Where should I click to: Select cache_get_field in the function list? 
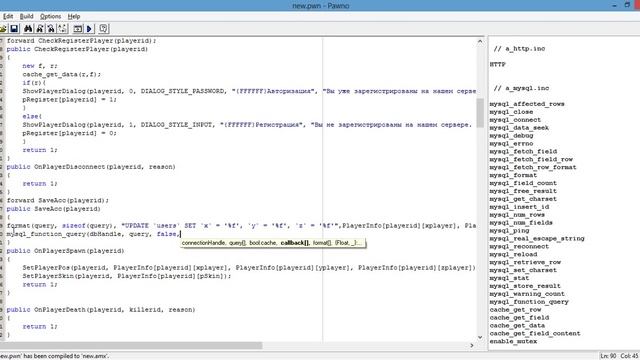519,318
